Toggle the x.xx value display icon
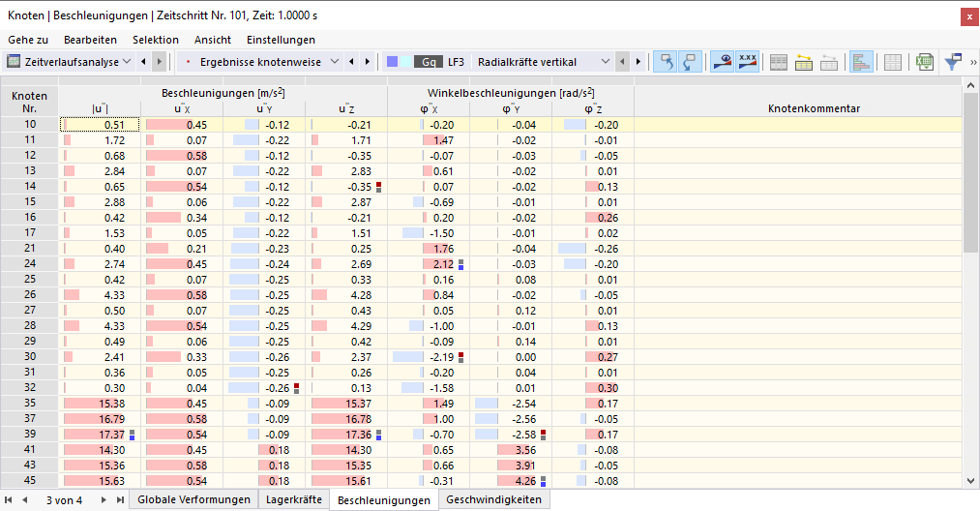The image size is (980, 511). point(748,62)
